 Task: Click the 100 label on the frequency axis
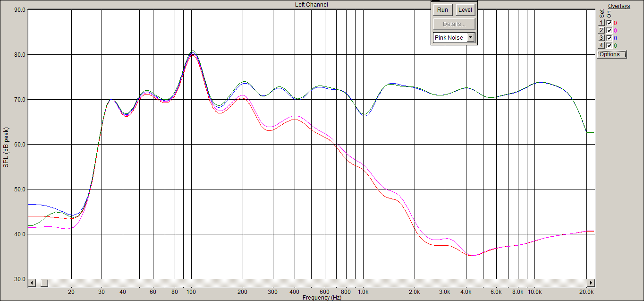pyautogui.click(x=191, y=292)
